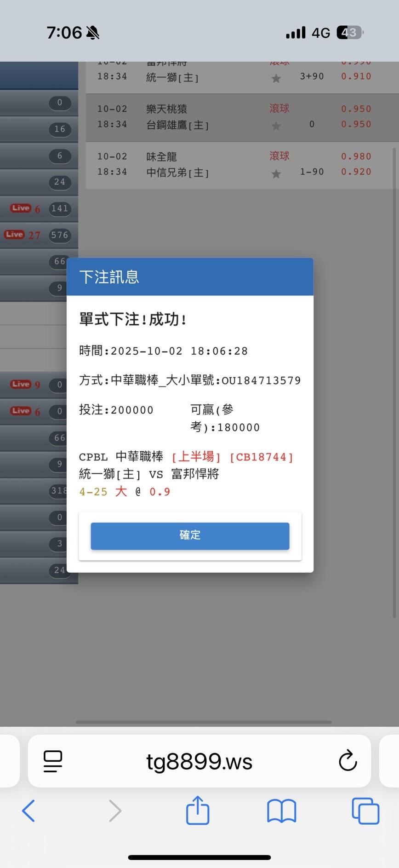Tap the tg8899.ws address field
Image resolution: width=399 pixels, height=868 pixels.
(199, 761)
